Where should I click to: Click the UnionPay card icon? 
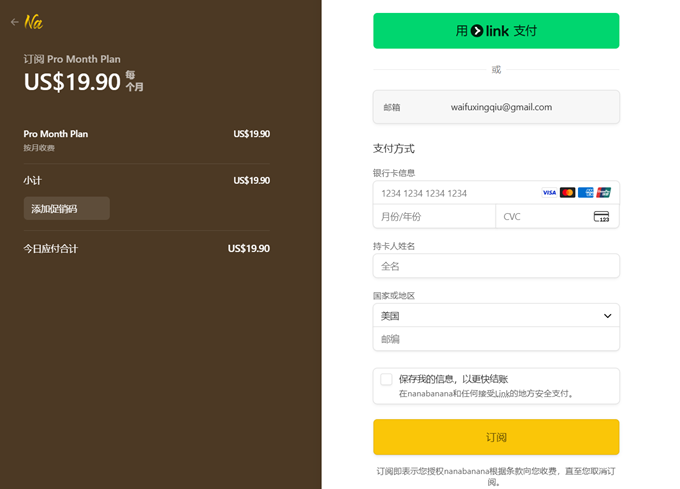(603, 193)
